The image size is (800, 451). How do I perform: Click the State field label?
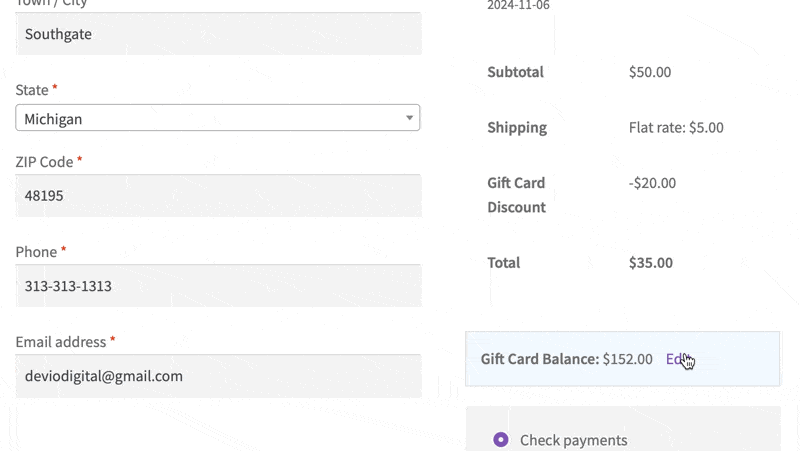[32, 90]
